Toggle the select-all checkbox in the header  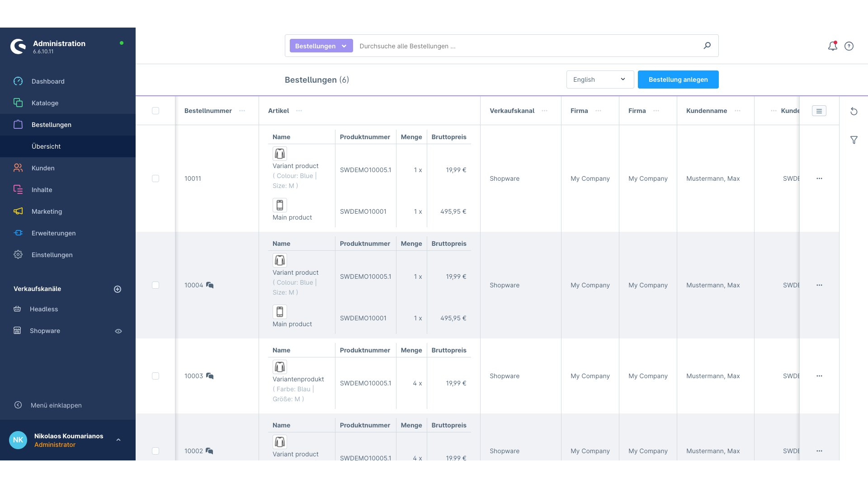(x=156, y=110)
